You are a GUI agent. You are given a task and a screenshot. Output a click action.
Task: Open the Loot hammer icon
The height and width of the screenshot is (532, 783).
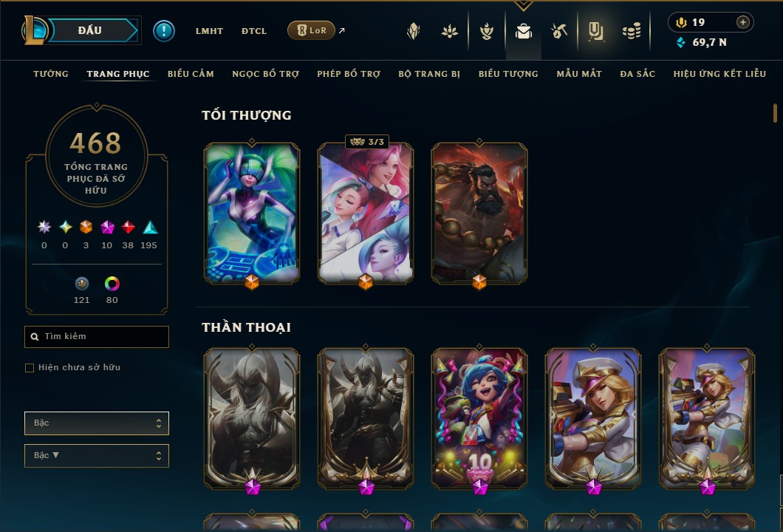pos(558,32)
